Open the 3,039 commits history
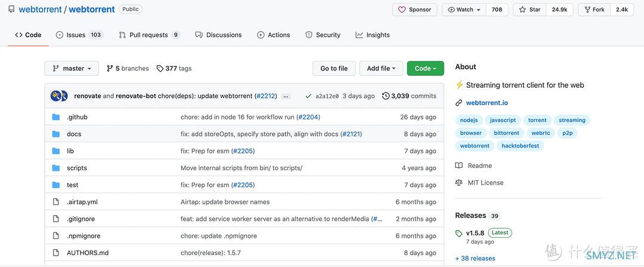Image resolution: width=644 pixels, height=267 pixels. pos(409,96)
